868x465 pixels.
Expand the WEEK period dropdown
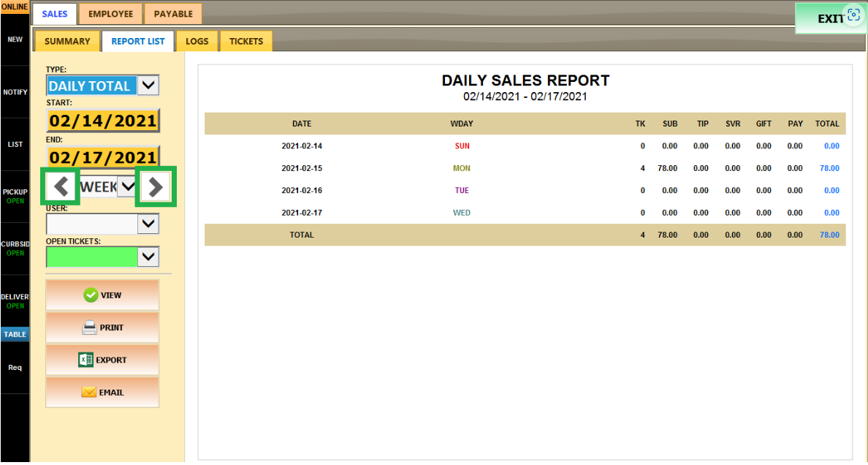coord(127,186)
